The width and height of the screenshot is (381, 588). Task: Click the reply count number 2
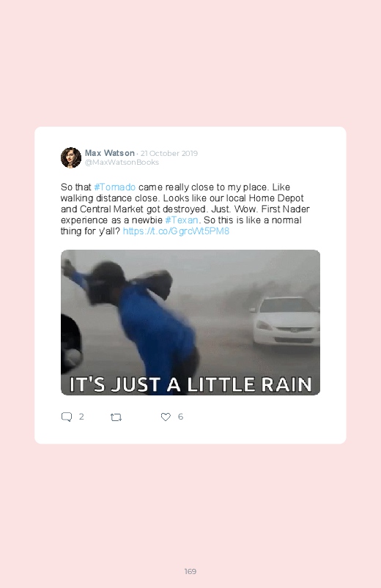81,417
